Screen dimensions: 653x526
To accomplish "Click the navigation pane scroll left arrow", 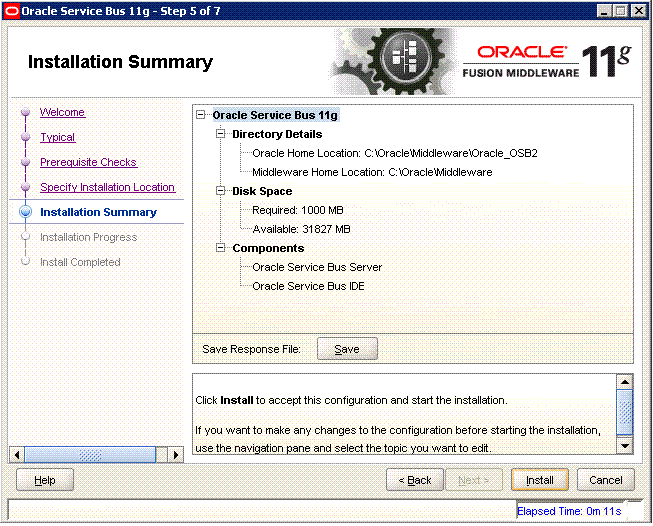I will tap(17, 454).
